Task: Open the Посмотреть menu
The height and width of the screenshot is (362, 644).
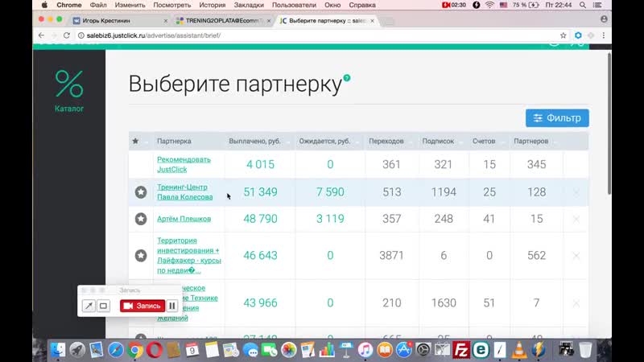Action: 172,5
